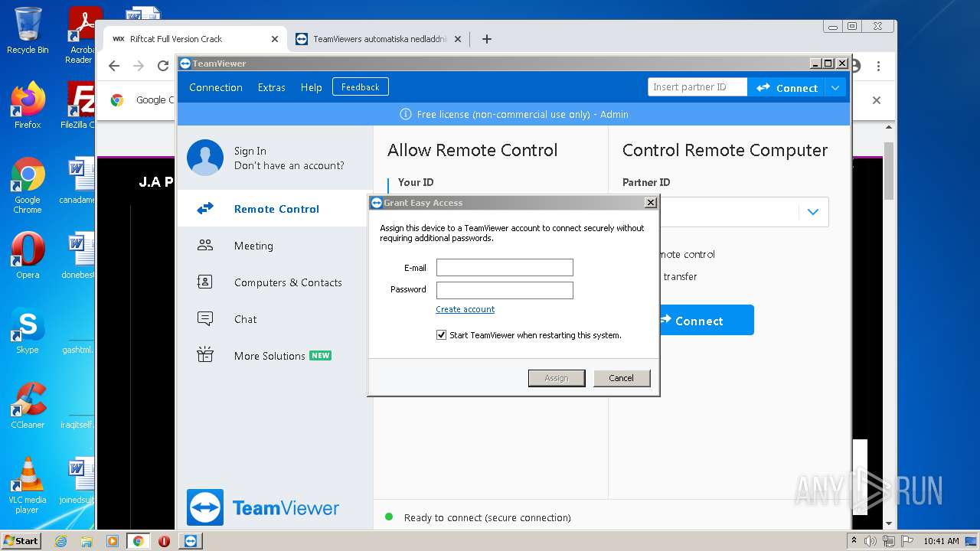Click Opera icon in taskbar
980x551 pixels.
click(164, 541)
